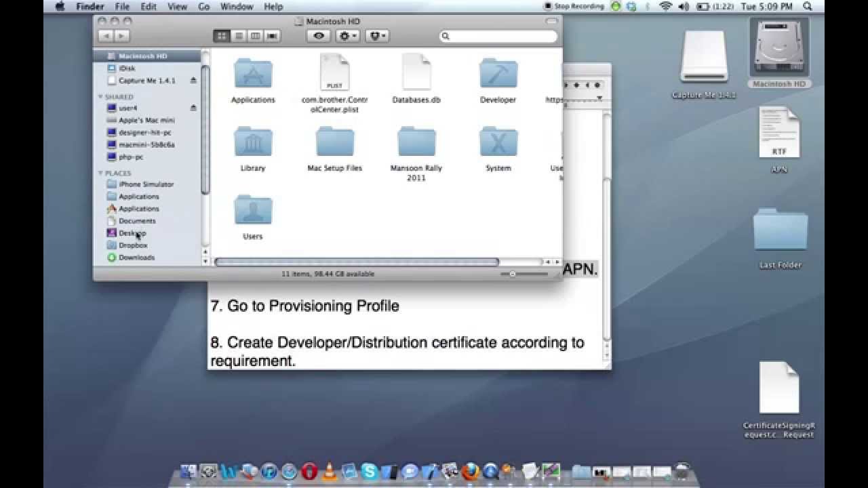Screen dimensions: 868x488
Task: Select the Databases.db file
Action: [x=416, y=79]
